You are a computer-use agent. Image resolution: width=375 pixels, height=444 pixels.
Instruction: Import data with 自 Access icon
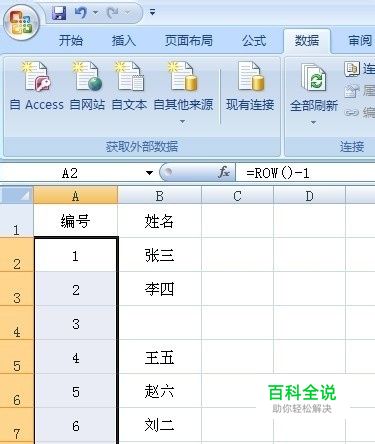[37, 77]
